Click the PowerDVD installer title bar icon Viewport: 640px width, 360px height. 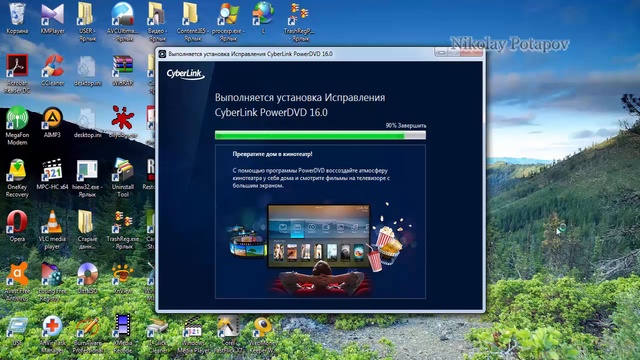[162, 54]
